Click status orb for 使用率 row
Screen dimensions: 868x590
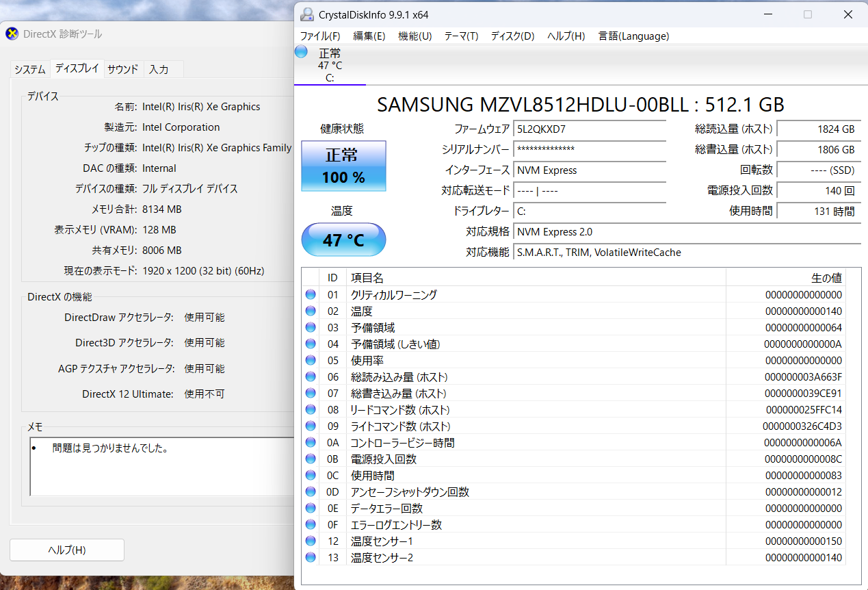click(x=311, y=360)
